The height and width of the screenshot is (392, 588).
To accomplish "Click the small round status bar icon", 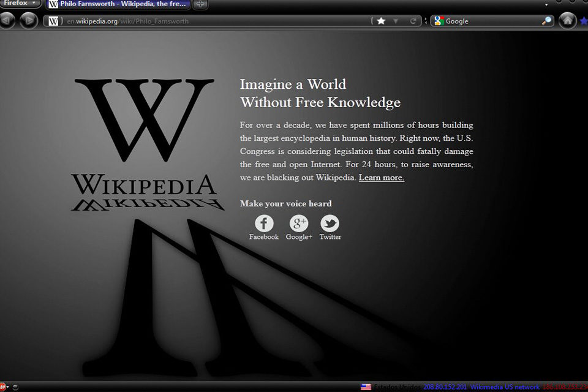I will click(15, 387).
